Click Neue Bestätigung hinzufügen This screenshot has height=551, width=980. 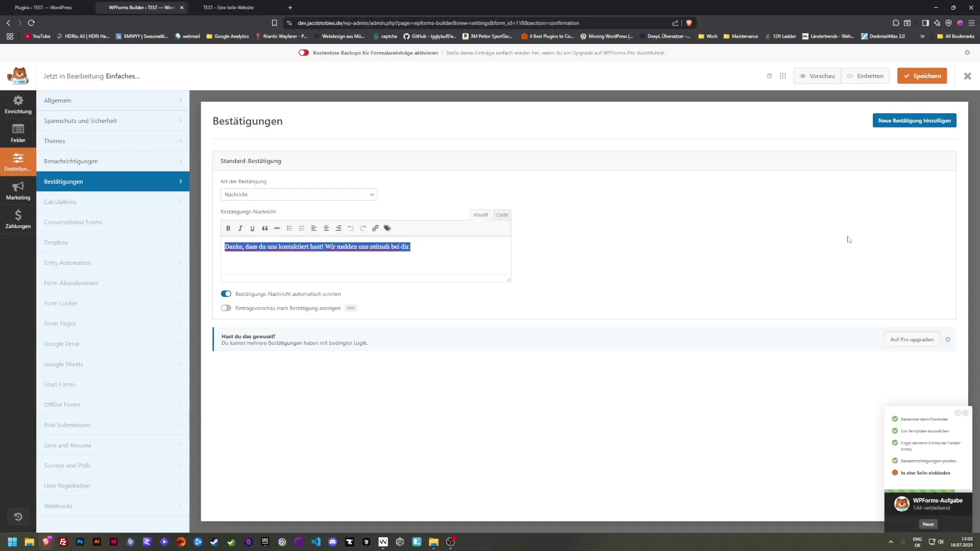pyautogui.click(x=914, y=120)
